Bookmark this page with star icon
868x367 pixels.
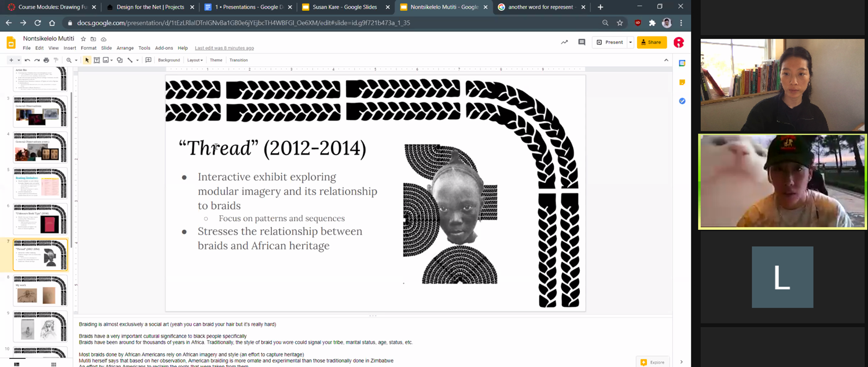(x=620, y=23)
